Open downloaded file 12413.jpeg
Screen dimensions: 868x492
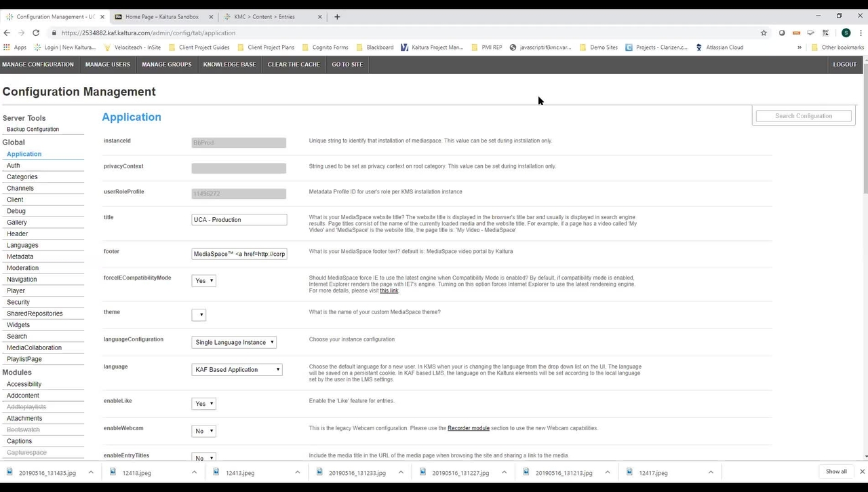240,473
